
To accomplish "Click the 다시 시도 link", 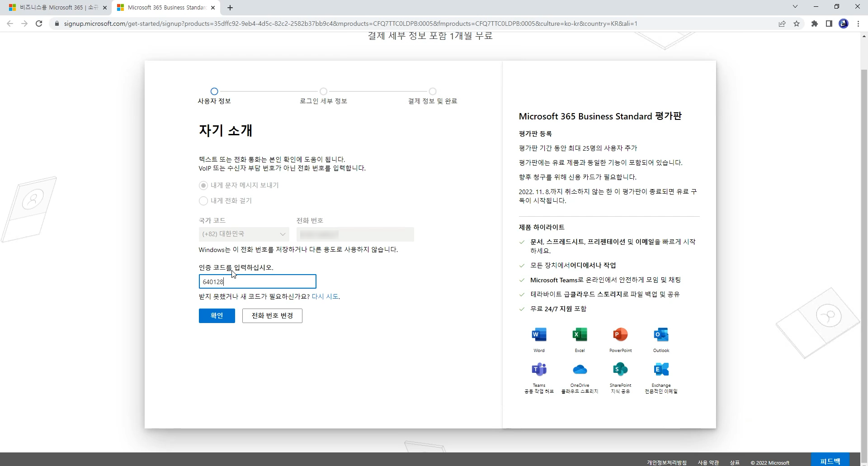I will coord(325,297).
